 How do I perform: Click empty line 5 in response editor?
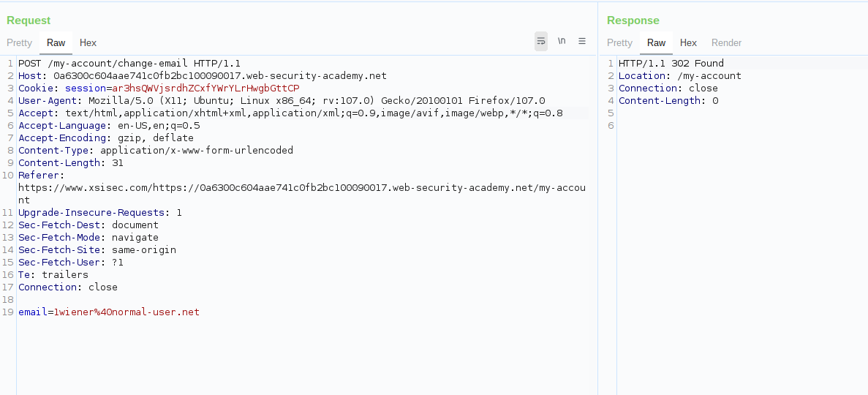tap(741, 113)
